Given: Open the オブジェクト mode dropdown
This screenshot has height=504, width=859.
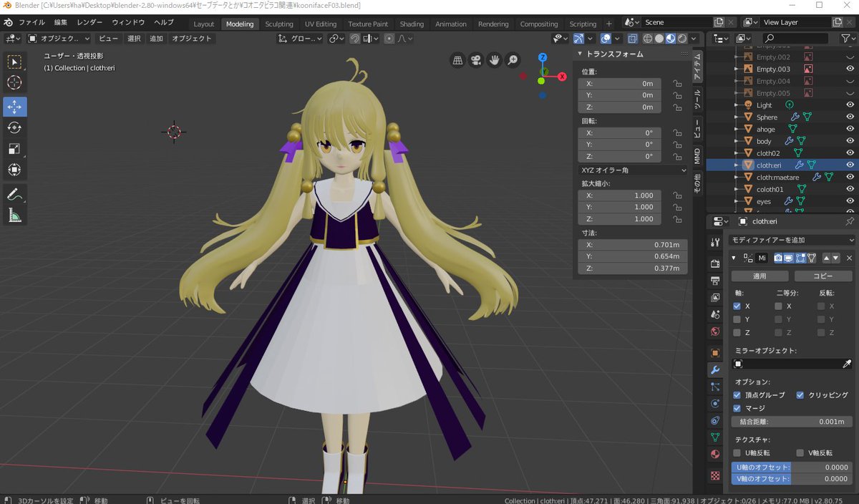Looking at the screenshot, I should click(x=59, y=38).
